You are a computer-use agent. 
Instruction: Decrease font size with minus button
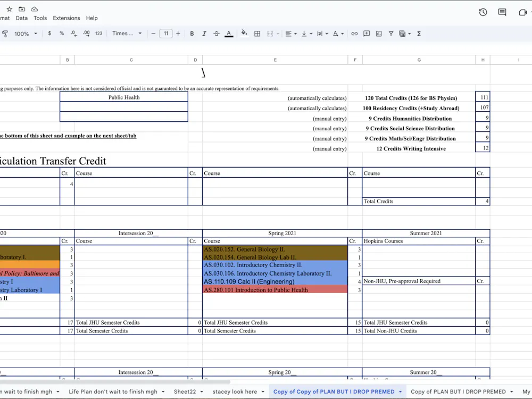153,34
